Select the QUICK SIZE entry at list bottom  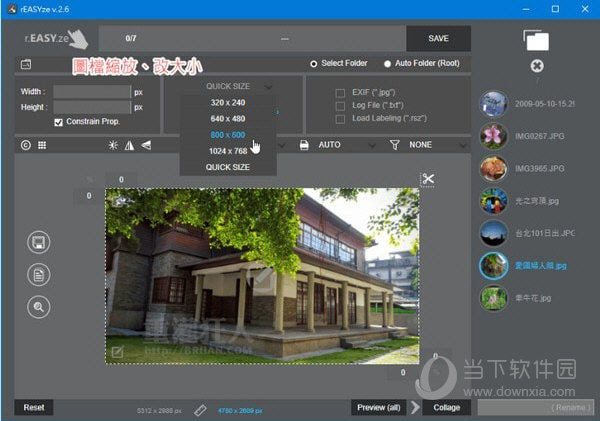point(228,167)
